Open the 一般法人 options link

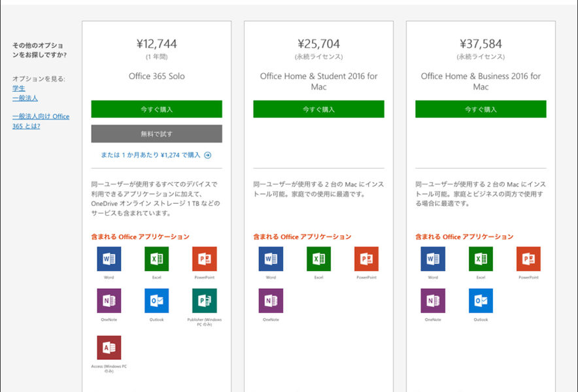25,98
